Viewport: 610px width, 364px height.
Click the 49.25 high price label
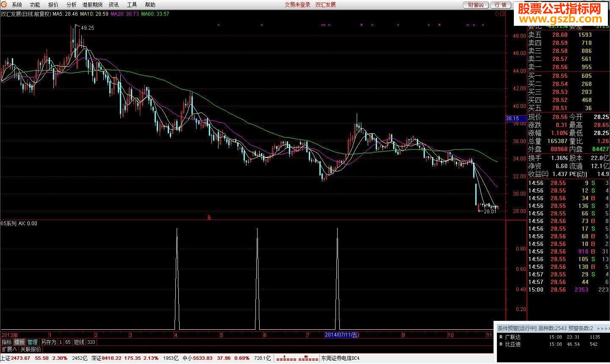pos(87,28)
